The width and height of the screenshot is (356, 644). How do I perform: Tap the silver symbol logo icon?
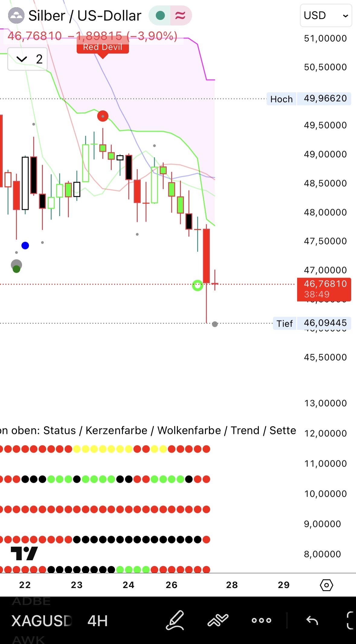click(16, 15)
